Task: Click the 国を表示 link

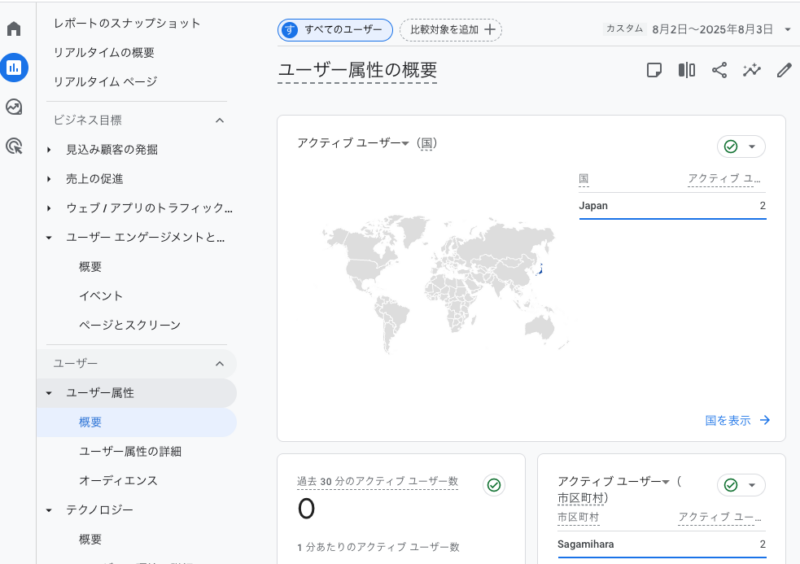Action: point(728,420)
